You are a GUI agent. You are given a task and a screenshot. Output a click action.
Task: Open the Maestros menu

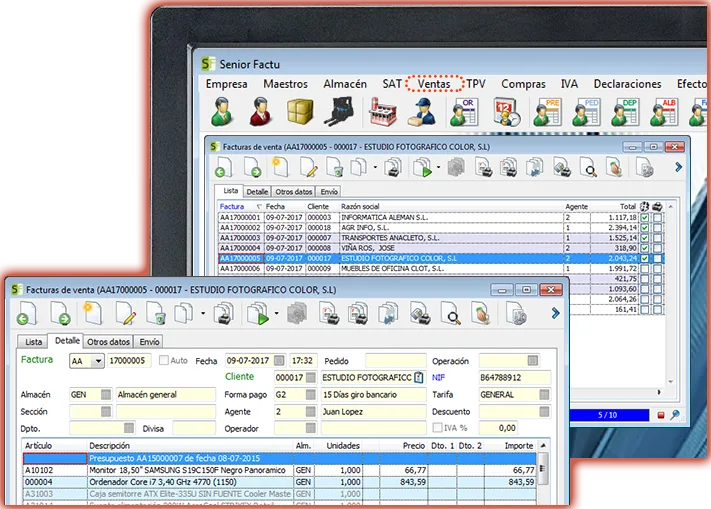pos(285,84)
